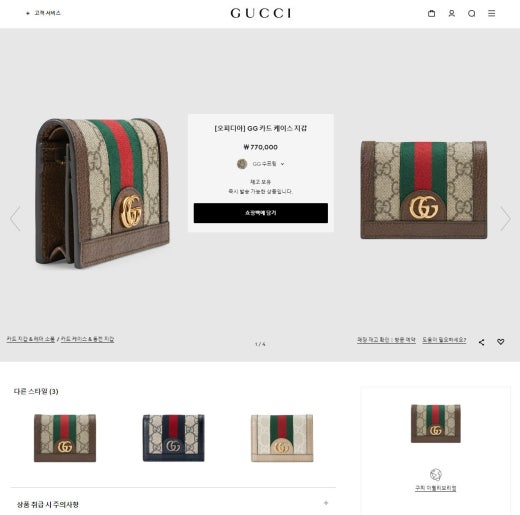Expand the 고객 서비스 menu
This screenshot has width=520, height=515.
(43, 13)
